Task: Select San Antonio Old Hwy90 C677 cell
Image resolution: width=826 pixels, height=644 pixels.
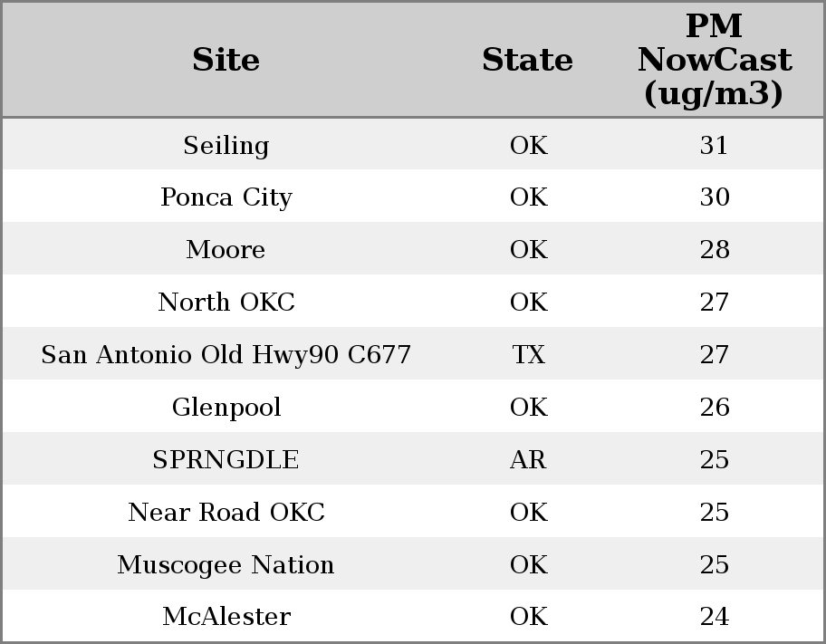Action: click(226, 354)
